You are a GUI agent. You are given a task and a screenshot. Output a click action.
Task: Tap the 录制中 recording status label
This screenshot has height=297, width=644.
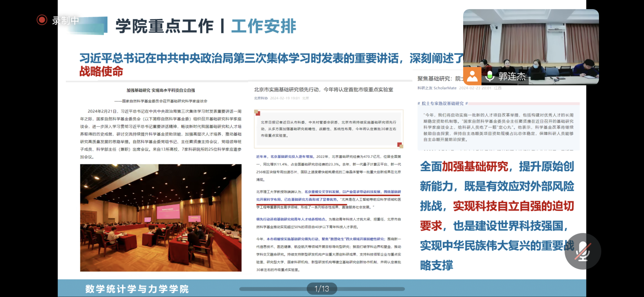65,21
